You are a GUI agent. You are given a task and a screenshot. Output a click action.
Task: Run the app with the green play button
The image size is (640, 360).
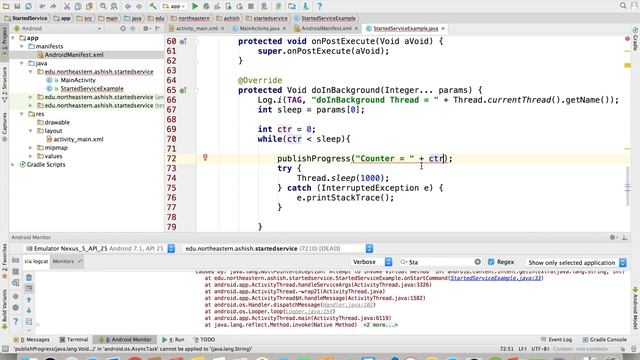click(x=195, y=6)
